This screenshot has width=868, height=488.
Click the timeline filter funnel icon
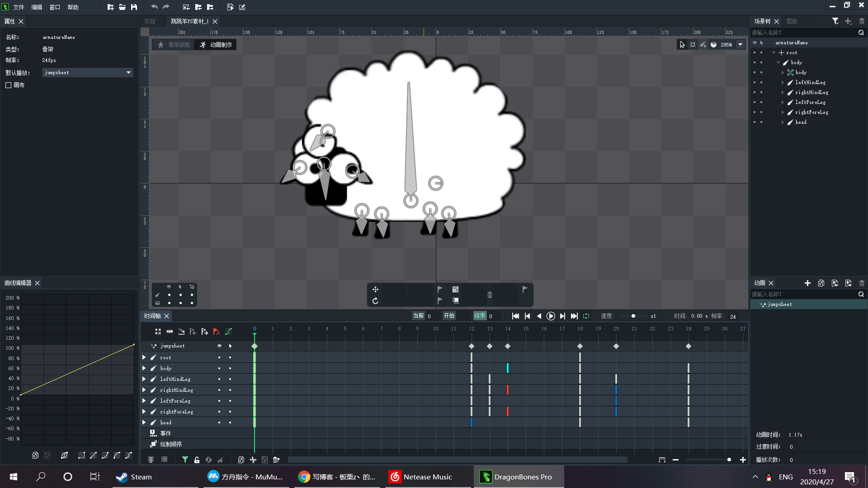coord(185,460)
